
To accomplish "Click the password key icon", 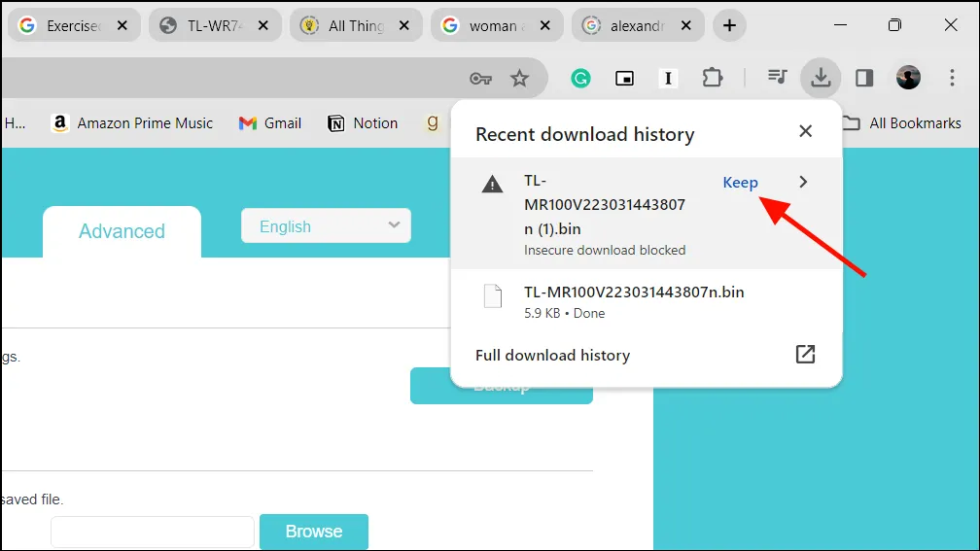I will tap(480, 79).
